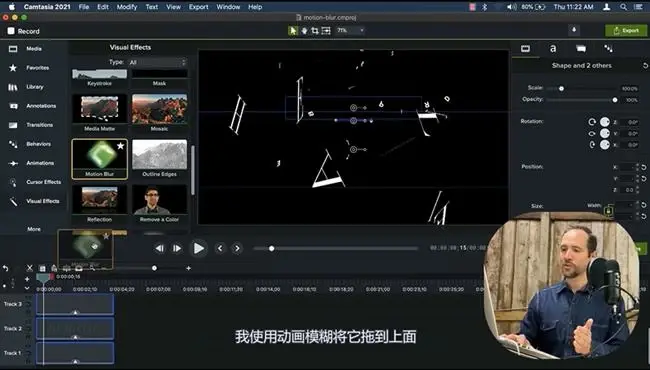Click the Cut scissors icon in timeline toolbar
The height and width of the screenshot is (370, 650).
click(29, 268)
